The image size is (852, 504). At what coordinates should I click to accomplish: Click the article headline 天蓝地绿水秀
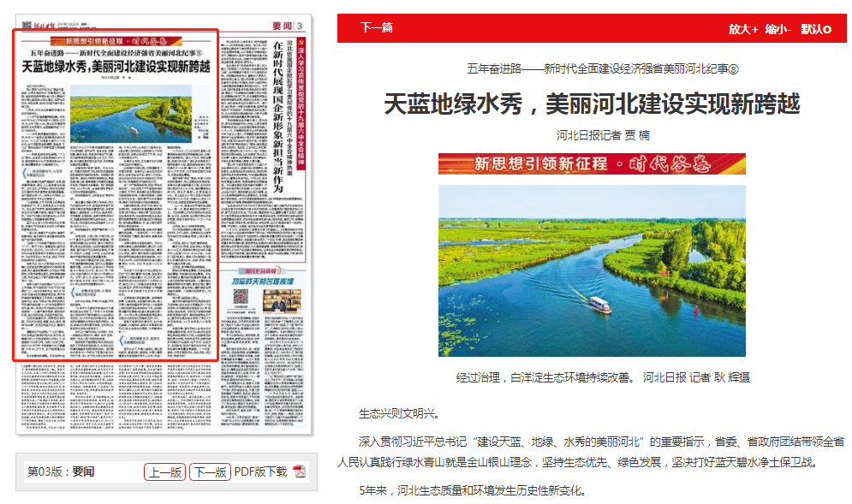(591, 104)
